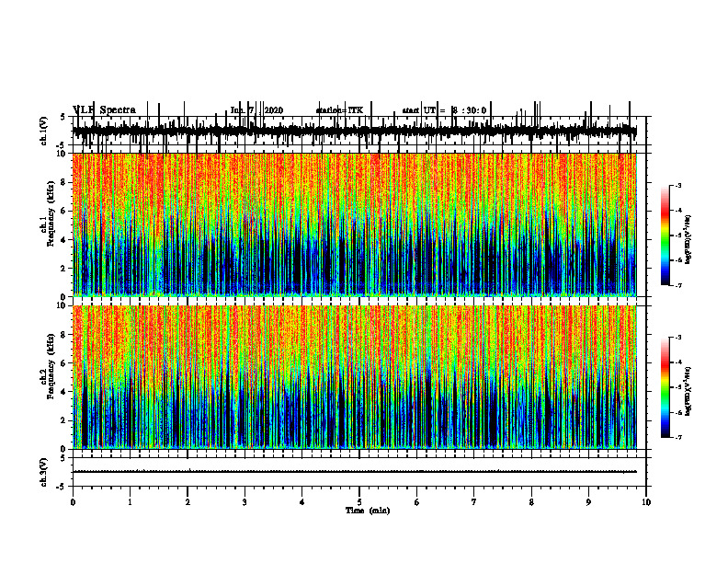Click the log(PSD) label beside ch.2 colorbar

pyautogui.click(x=688, y=392)
